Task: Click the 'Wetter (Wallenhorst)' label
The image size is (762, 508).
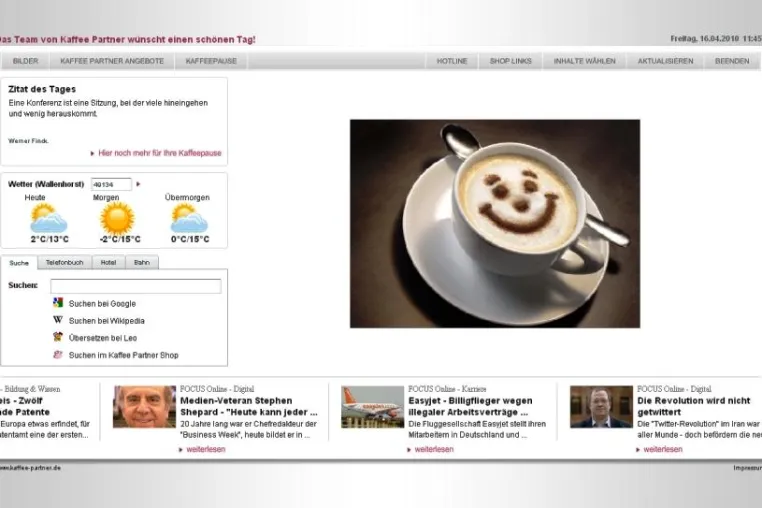Action: (x=46, y=184)
